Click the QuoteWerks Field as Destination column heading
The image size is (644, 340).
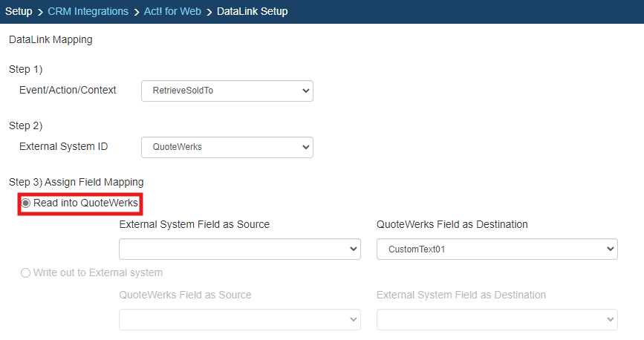tap(452, 225)
